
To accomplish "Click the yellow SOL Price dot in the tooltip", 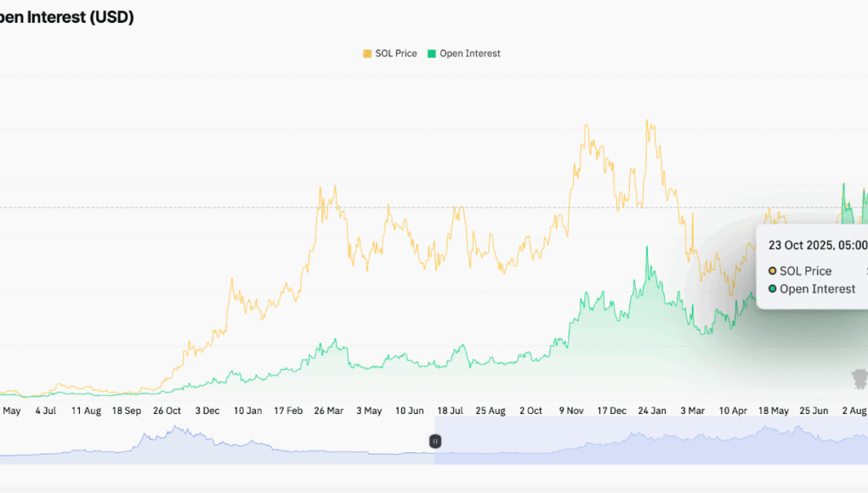I will tap(773, 271).
